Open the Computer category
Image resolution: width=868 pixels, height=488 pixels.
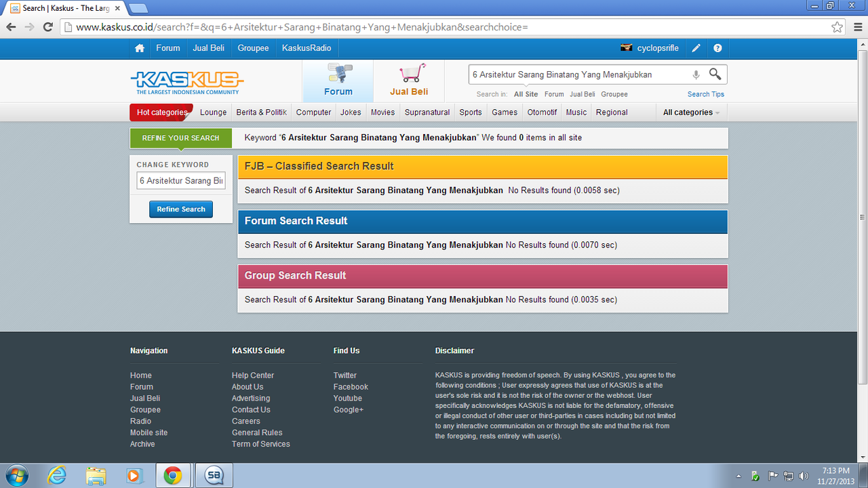[x=314, y=113]
